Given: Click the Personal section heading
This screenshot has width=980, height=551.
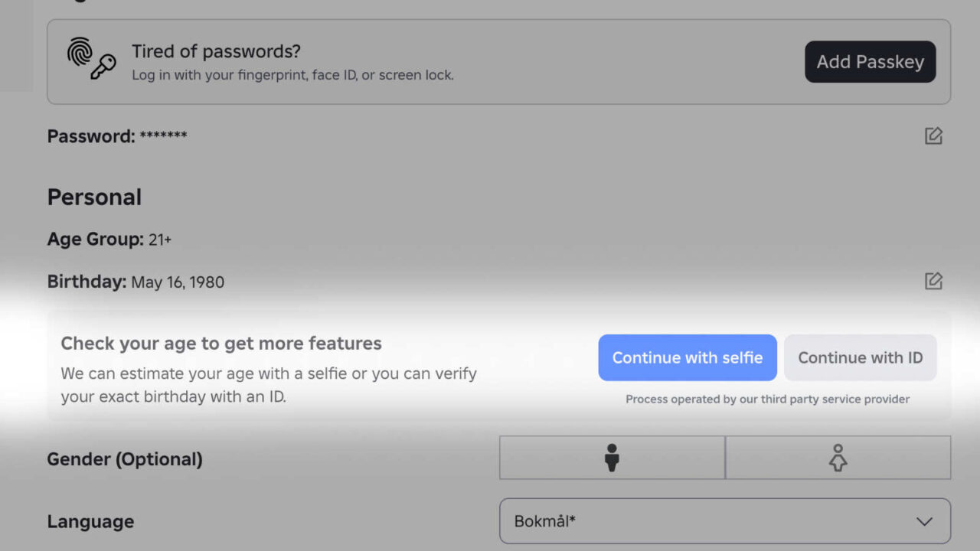Looking at the screenshot, I should (94, 197).
